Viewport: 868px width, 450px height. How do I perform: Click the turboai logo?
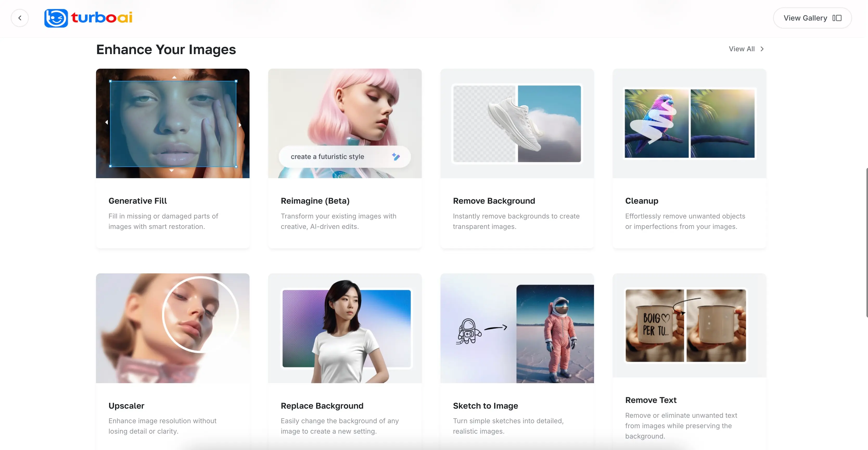click(89, 18)
